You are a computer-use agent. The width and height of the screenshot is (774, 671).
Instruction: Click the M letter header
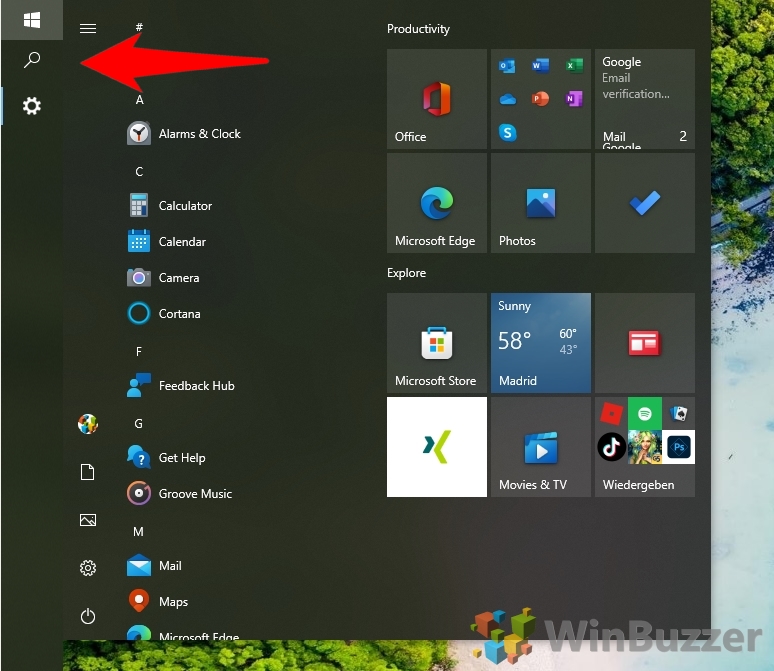coord(138,531)
